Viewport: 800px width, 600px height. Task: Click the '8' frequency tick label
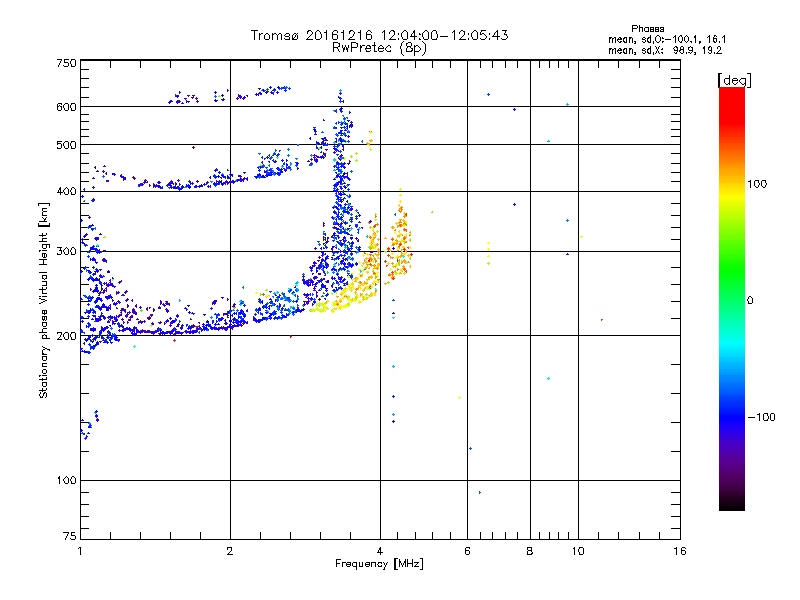coord(530,551)
